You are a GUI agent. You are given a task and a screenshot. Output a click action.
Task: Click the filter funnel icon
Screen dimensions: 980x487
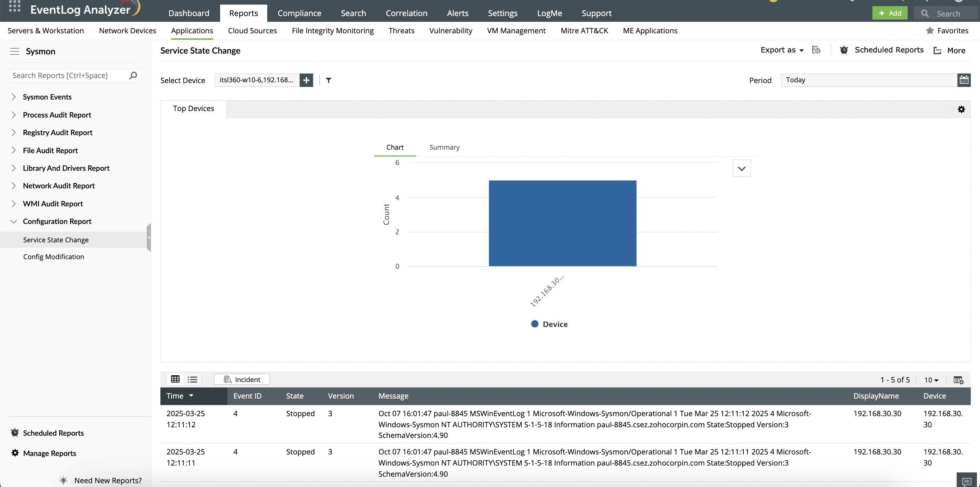point(328,80)
